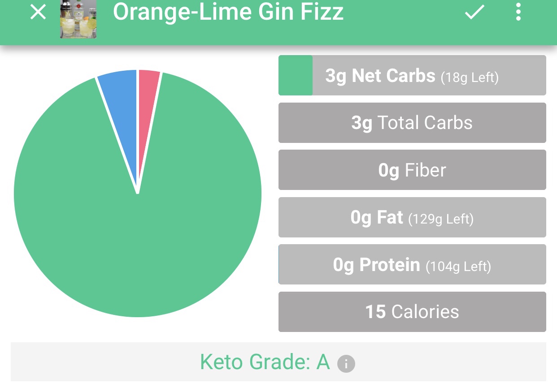Select the 3g Net Carbs bar
Screen dimensions: 557x392
point(412,75)
